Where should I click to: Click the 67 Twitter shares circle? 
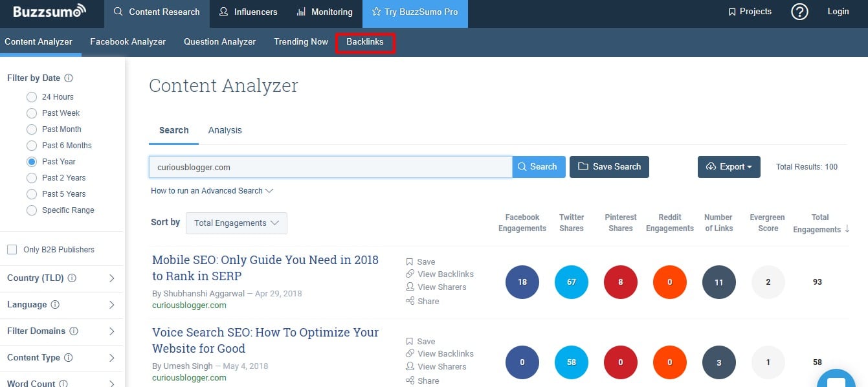(572, 282)
